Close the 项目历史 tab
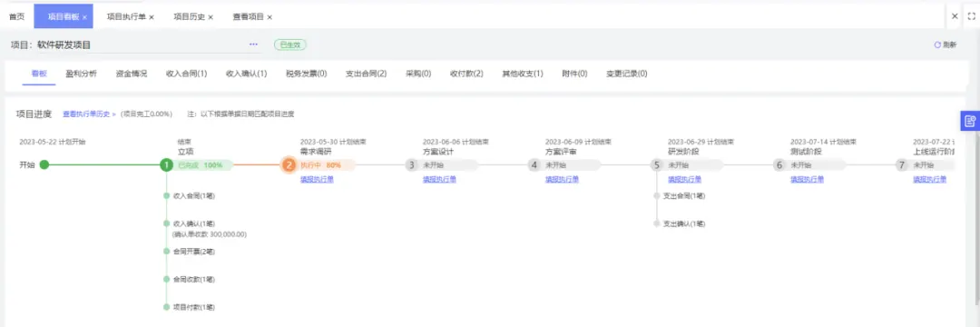 pyautogui.click(x=211, y=17)
